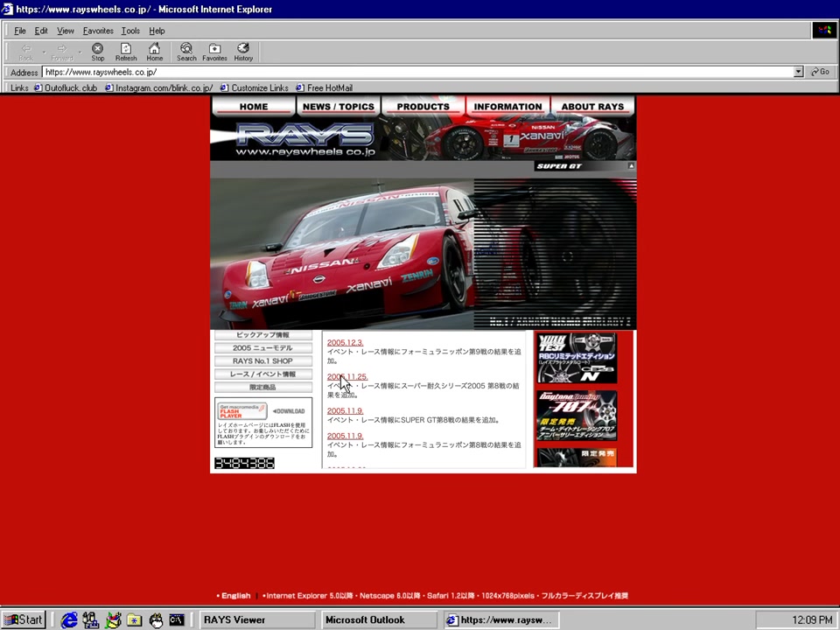Viewport: 840px width, 630px height.
Task: Click the Go button beside the address bar
Action: click(820, 72)
